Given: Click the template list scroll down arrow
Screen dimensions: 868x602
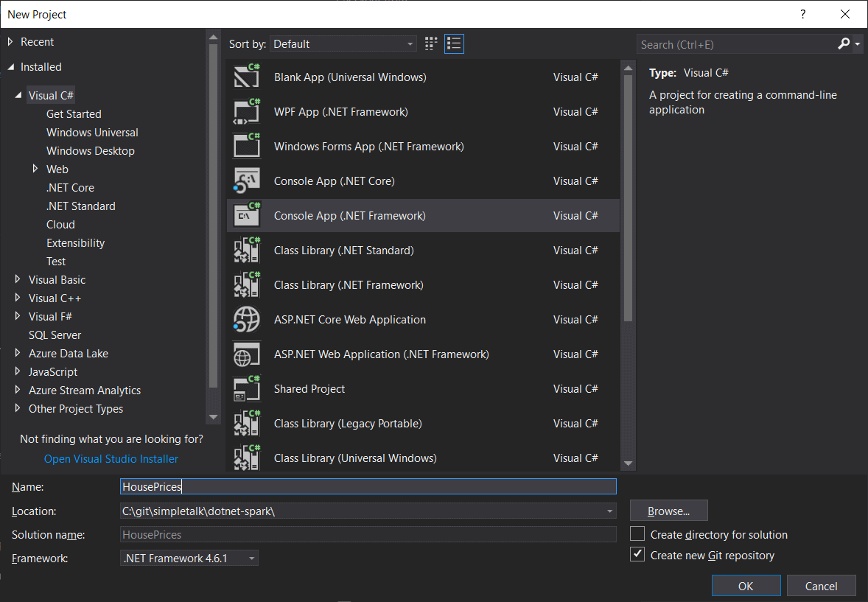Looking at the screenshot, I should (628, 463).
